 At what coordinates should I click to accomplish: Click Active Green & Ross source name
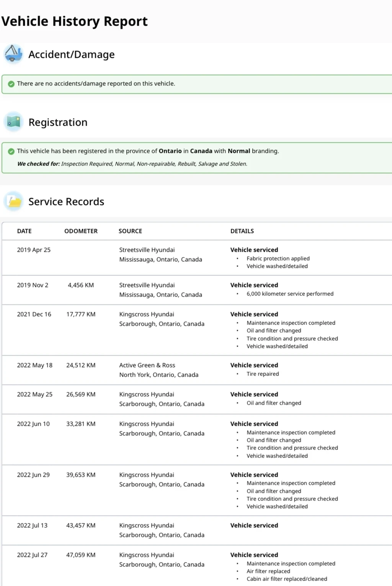coord(147,365)
